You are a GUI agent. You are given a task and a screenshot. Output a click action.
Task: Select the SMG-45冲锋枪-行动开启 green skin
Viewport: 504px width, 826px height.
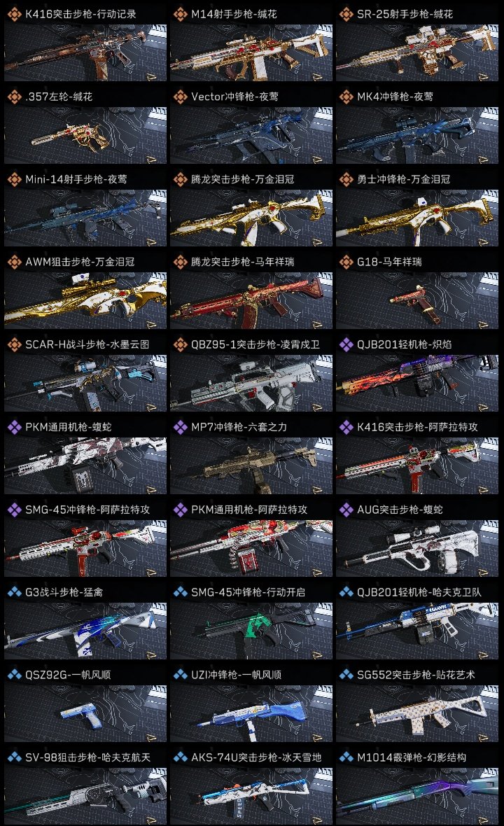[251, 631]
